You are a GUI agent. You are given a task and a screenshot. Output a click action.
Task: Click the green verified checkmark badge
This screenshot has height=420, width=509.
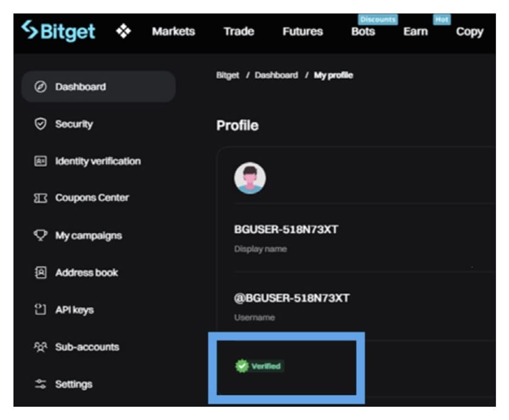(x=242, y=366)
